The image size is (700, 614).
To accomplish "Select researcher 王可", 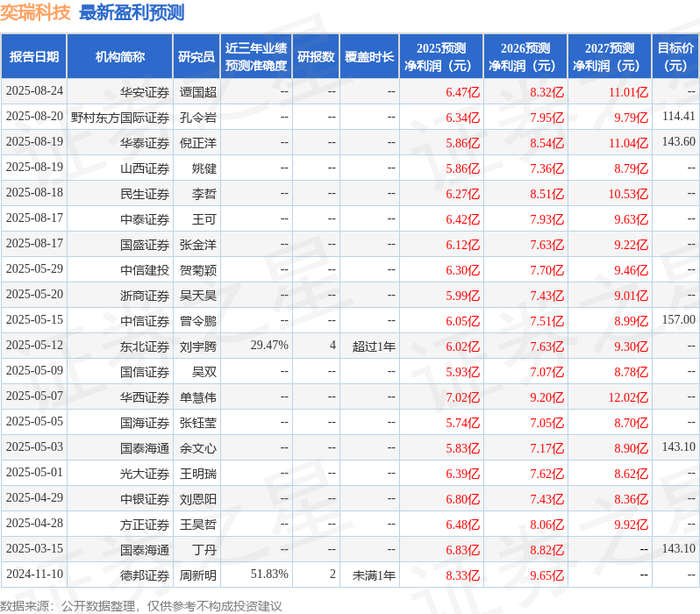I will pos(204,219).
